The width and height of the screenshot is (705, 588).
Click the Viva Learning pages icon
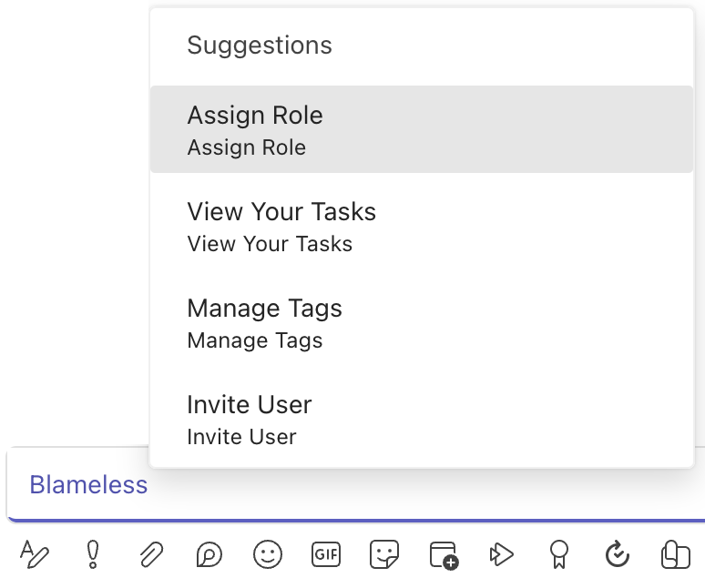[675, 554]
